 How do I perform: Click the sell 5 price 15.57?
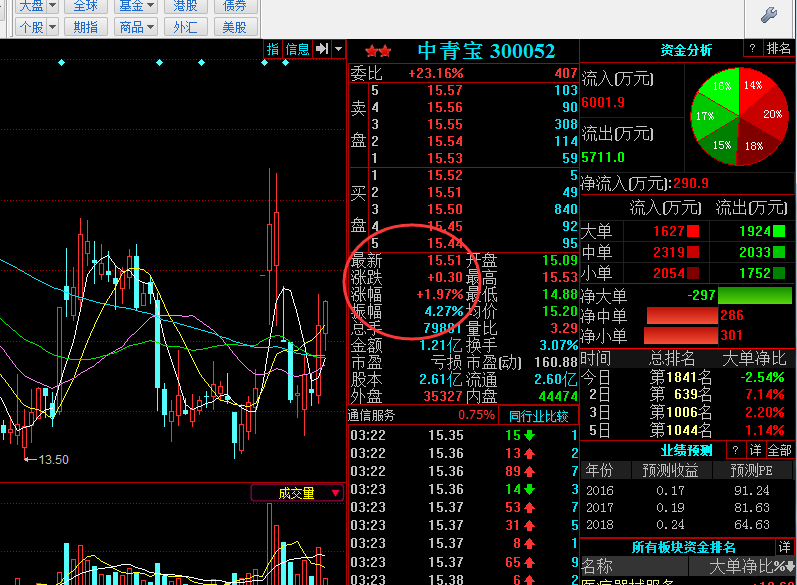445,90
